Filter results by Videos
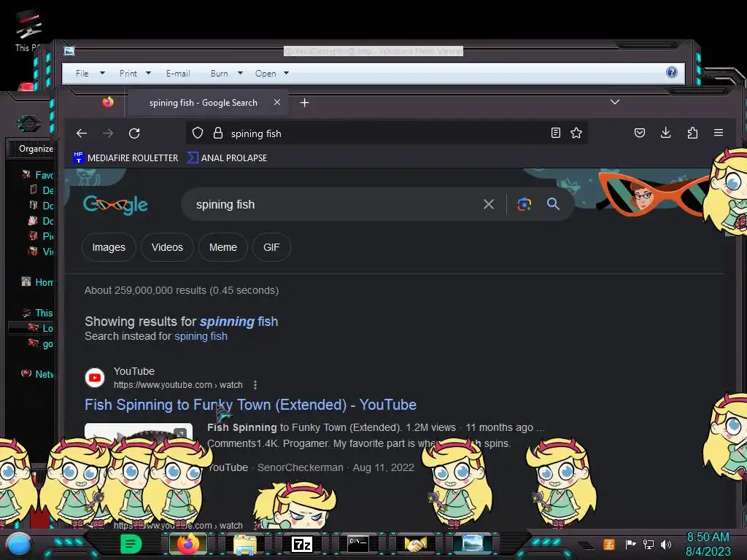The height and width of the screenshot is (560, 747). click(167, 247)
